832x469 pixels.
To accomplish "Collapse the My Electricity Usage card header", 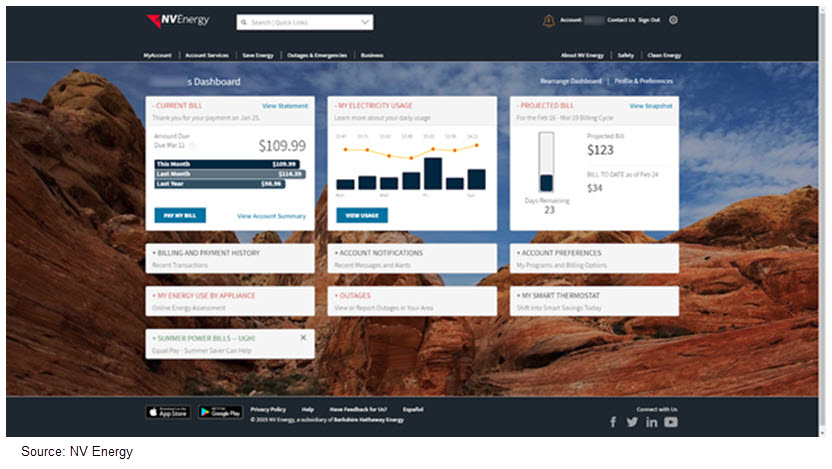I will point(374,106).
